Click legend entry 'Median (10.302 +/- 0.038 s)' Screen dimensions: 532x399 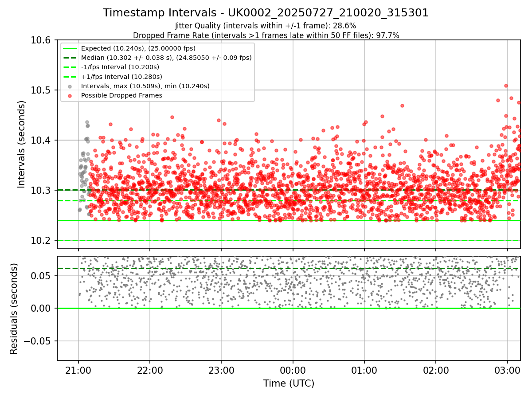pos(166,58)
